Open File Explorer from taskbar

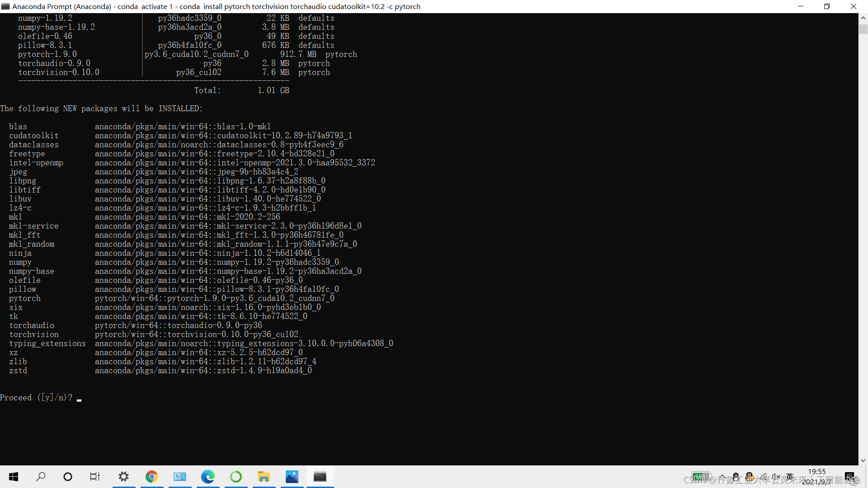(x=264, y=477)
